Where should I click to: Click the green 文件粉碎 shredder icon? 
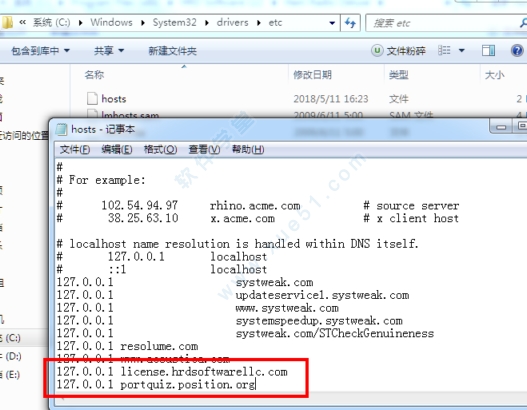coord(377,51)
